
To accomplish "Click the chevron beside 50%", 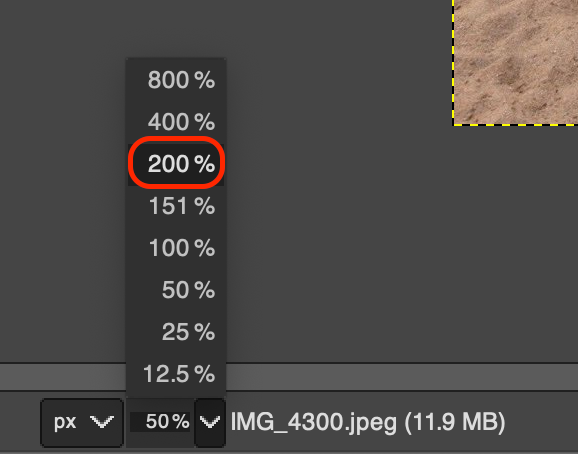I will [210, 422].
